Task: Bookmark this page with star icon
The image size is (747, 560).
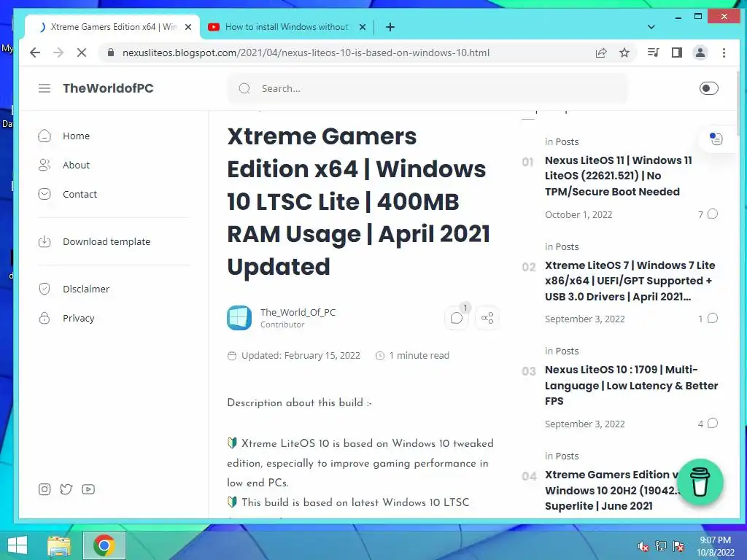Action: 624,52
